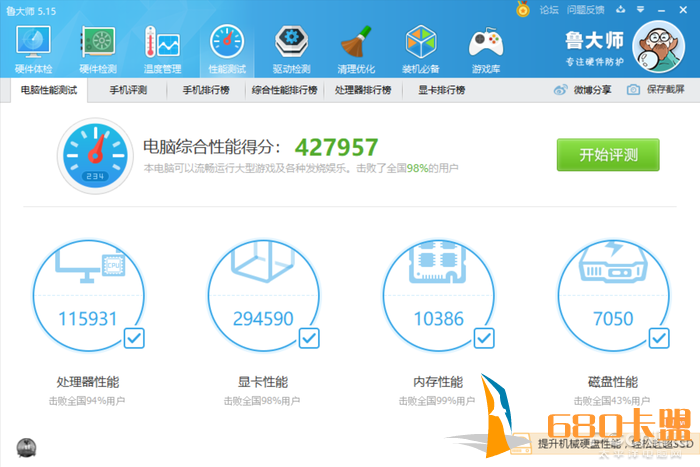Image resolution: width=700 pixels, height=467 pixels.
Task: Open the 论坛 forum link
Action: [x=549, y=9]
